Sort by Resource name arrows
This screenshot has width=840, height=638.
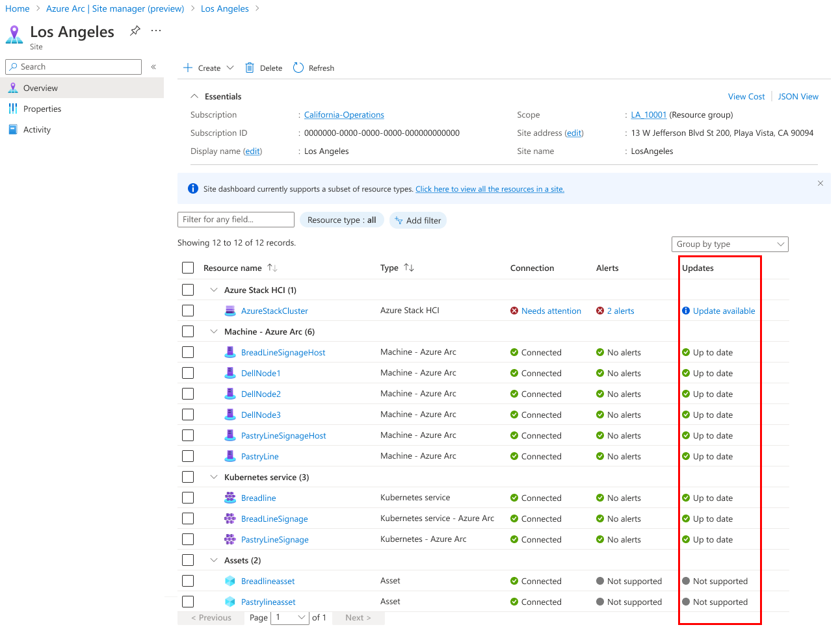pyautogui.click(x=272, y=268)
